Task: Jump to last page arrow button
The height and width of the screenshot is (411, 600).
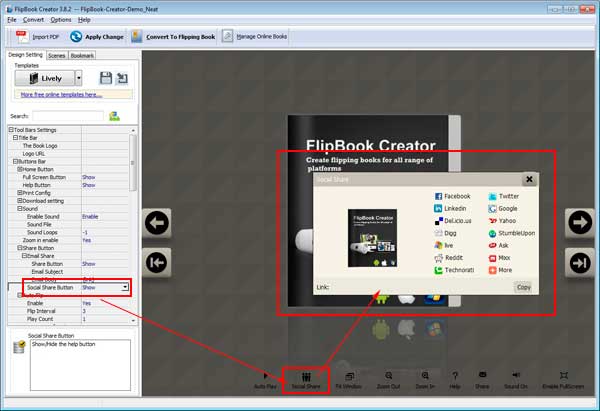Action: [580, 263]
